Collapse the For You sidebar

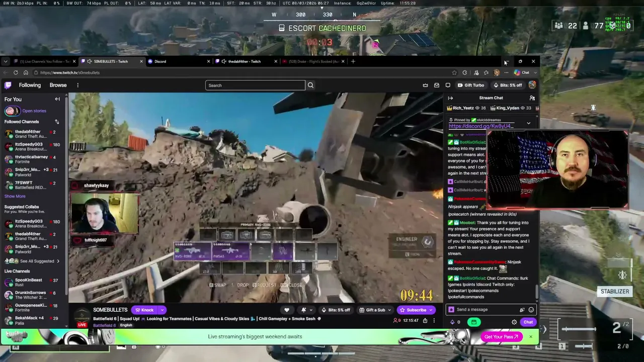click(57, 99)
